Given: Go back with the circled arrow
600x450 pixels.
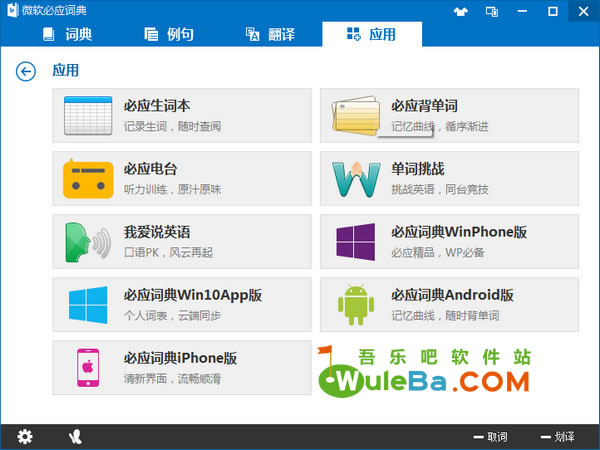Looking at the screenshot, I should click(x=26, y=72).
